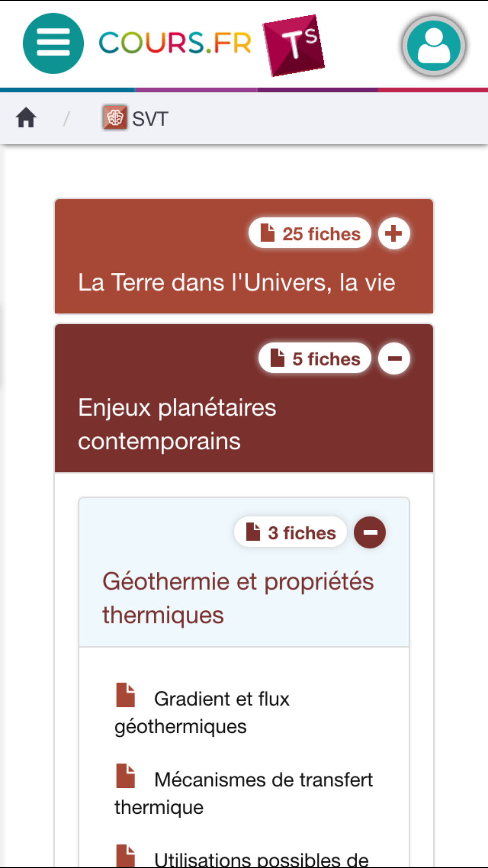The width and height of the screenshot is (488, 868).
Task: Click the 5 fiches badge
Action: 315,359
